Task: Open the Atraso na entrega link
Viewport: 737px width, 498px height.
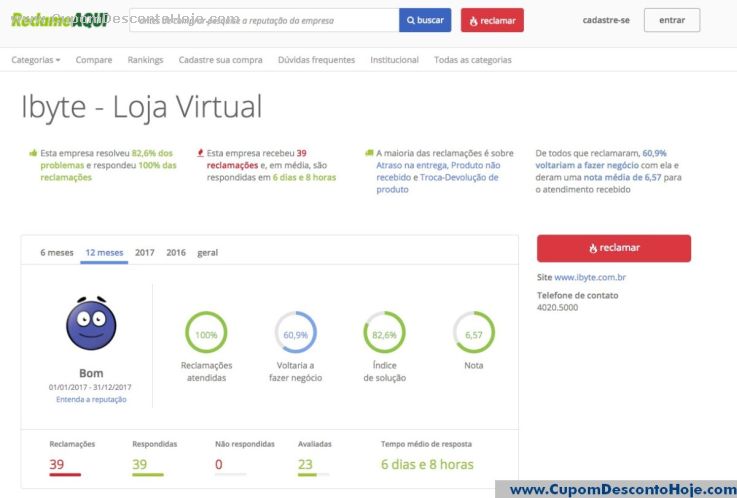Action: tap(411, 165)
